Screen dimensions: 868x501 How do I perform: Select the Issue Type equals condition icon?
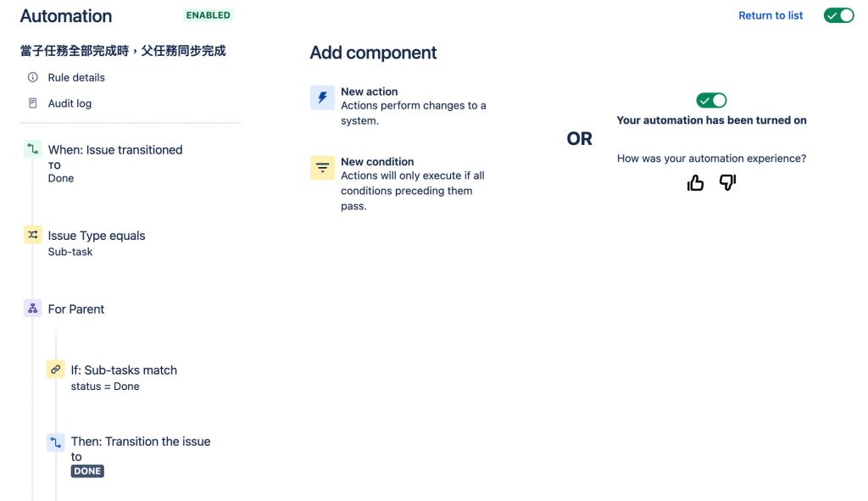(32, 235)
